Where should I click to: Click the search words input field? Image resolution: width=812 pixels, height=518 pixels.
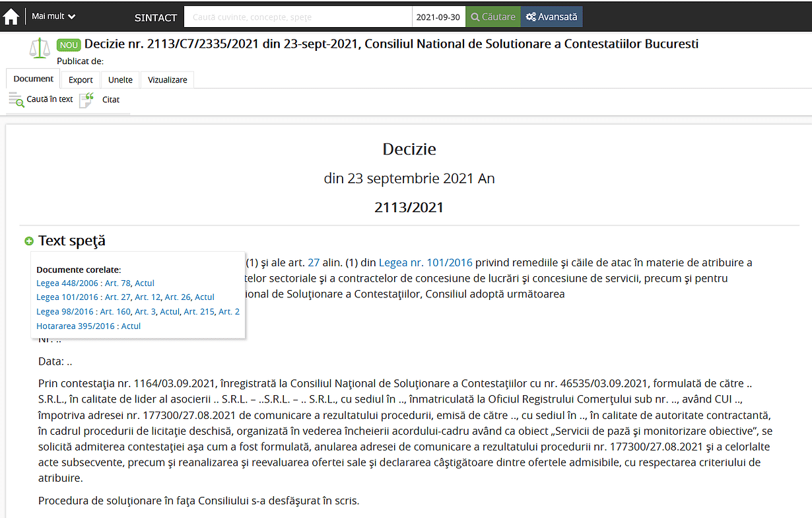click(297, 17)
